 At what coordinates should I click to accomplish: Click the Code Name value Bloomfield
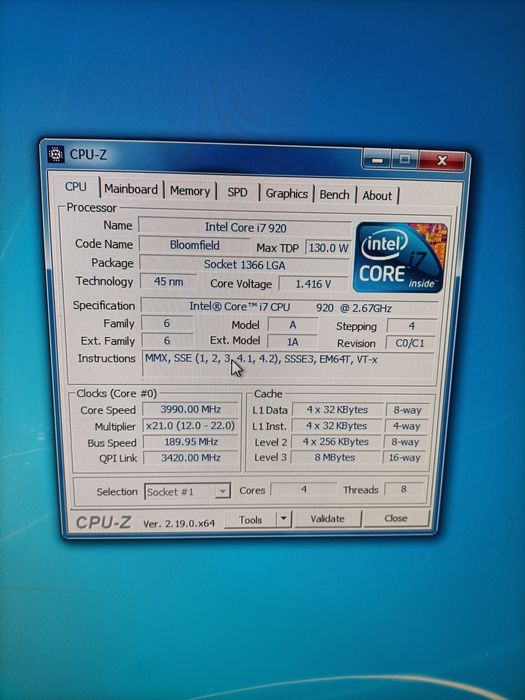(194, 245)
